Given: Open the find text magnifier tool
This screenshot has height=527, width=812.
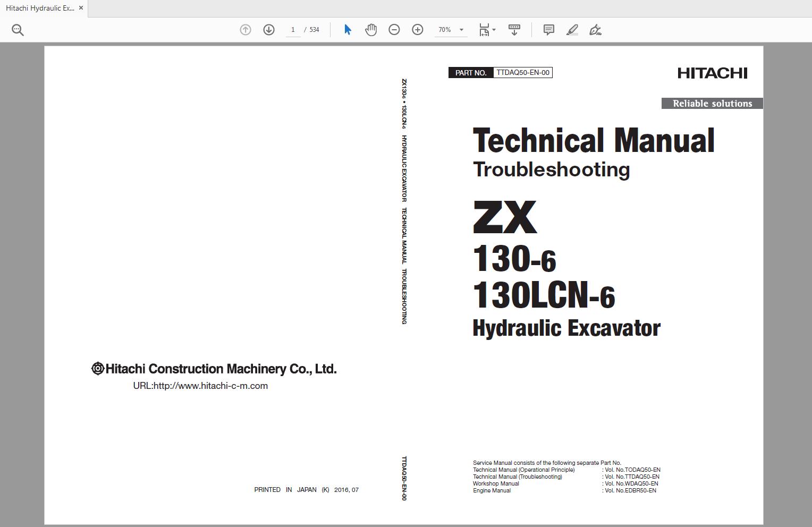Looking at the screenshot, I should pos(18,30).
